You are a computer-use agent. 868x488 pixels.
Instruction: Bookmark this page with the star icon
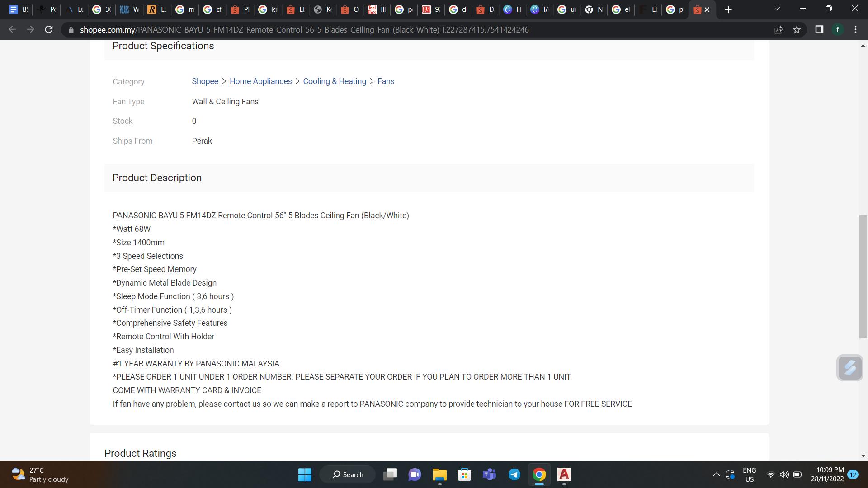pyautogui.click(x=797, y=30)
